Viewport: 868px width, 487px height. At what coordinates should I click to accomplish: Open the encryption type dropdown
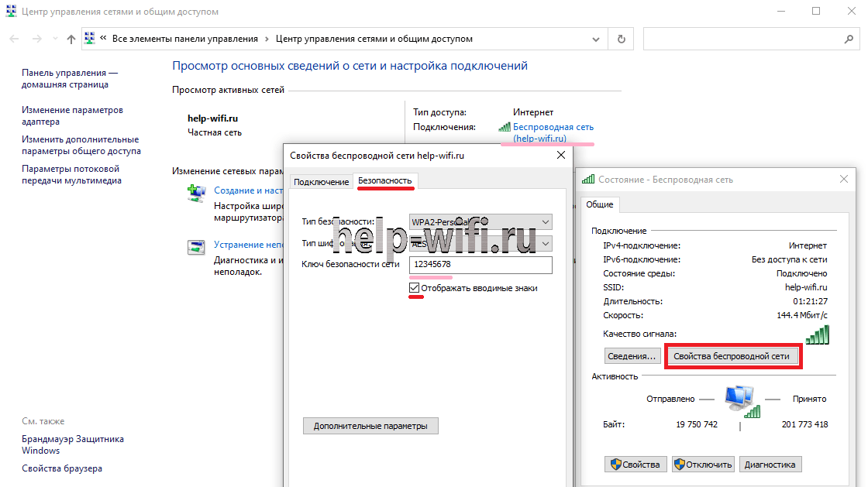(546, 244)
